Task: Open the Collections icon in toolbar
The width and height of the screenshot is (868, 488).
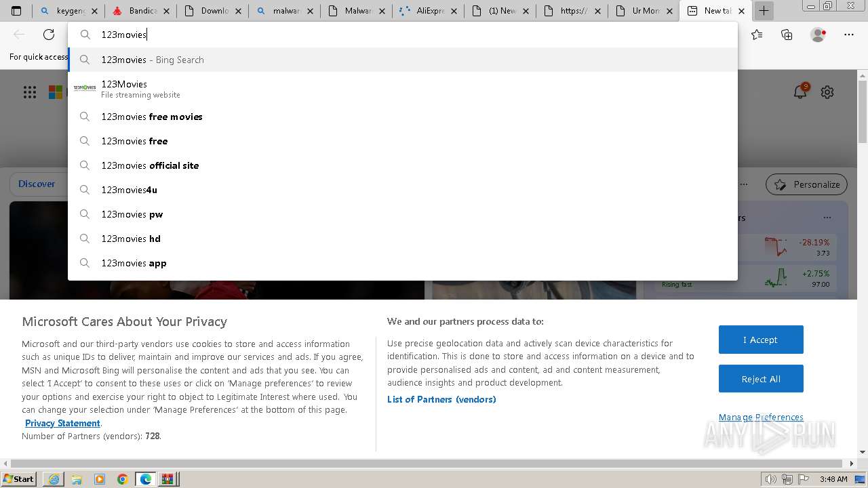Action: click(787, 35)
